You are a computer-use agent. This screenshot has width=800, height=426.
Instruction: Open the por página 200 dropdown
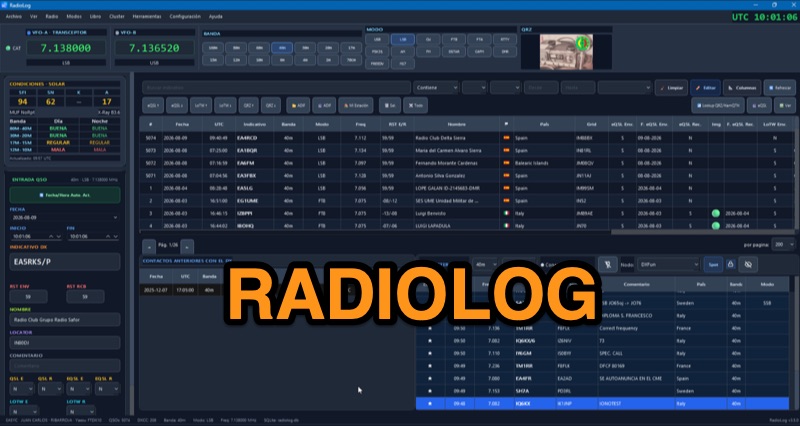(783, 245)
